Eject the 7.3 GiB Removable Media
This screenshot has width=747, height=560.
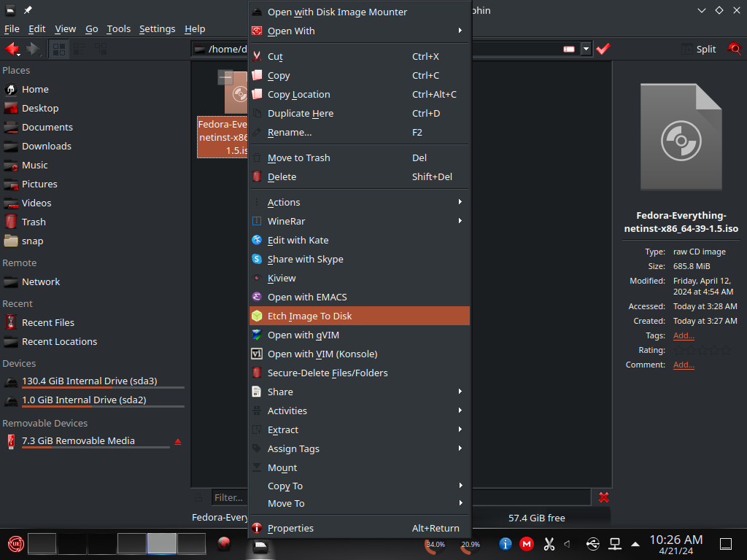[x=178, y=442]
